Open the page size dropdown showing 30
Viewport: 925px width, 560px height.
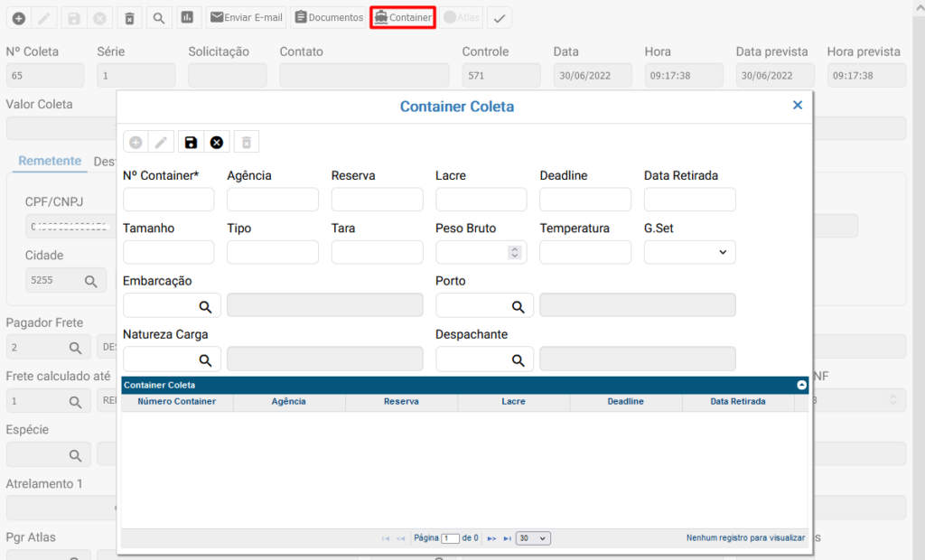[x=533, y=537]
